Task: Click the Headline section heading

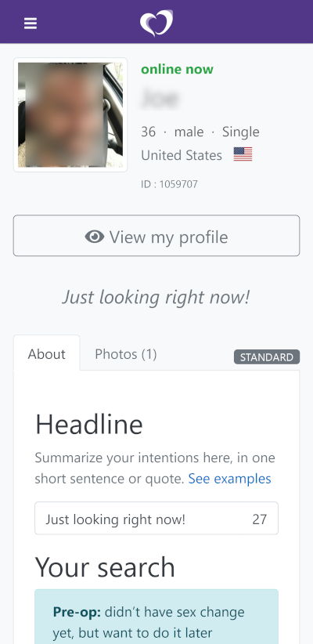Action: [x=89, y=425]
